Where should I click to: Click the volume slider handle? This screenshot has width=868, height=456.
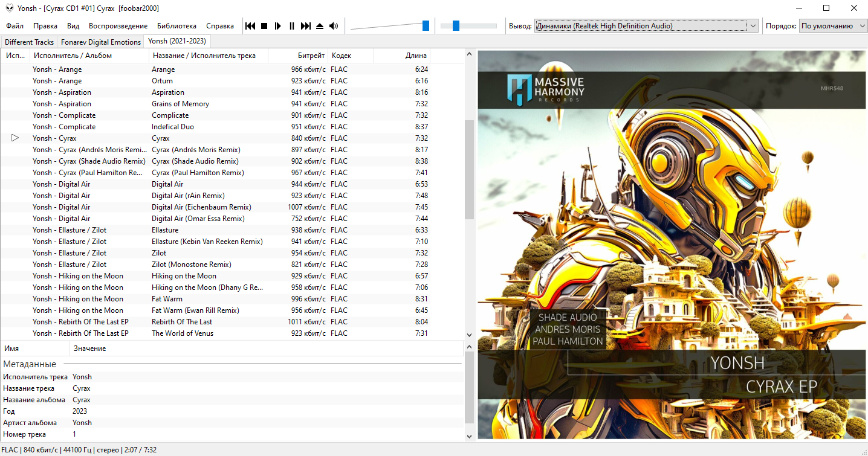[x=426, y=25]
